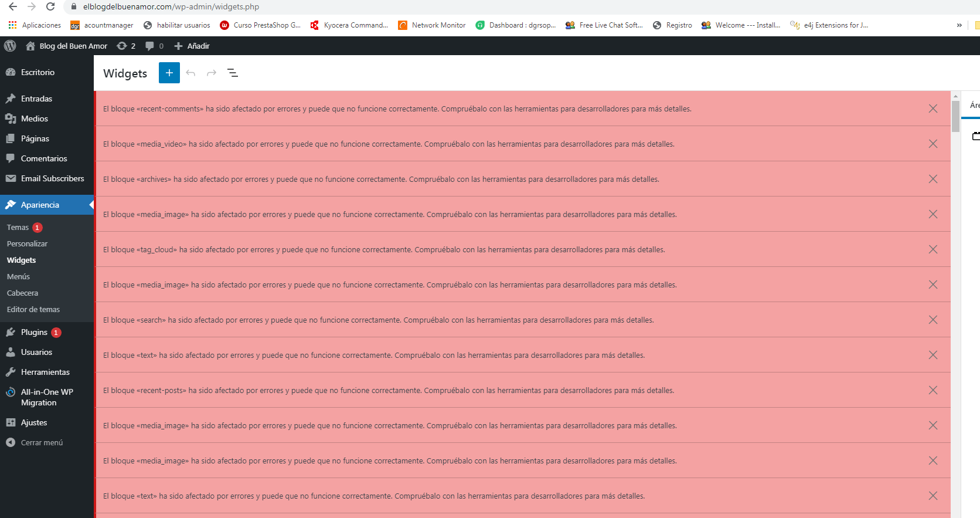Image resolution: width=980 pixels, height=518 pixels.
Task: Open Blog del Buen Amor site home
Action: (x=67, y=46)
